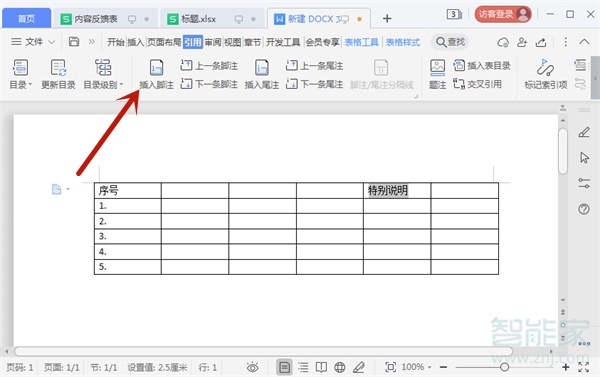Open the 会员专享 ribbon tab
The image size is (600, 377).
click(x=322, y=42)
